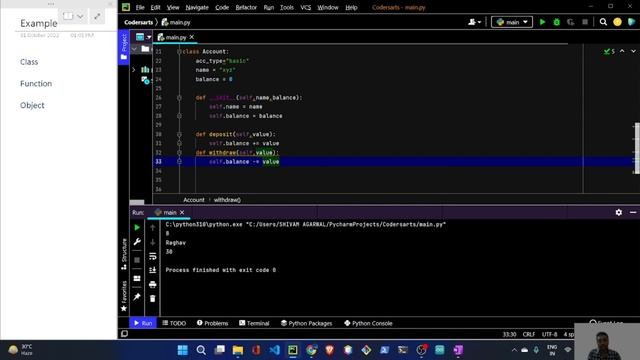Click the line separator CRLF in status bar
The width and height of the screenshot is (640, 360).
pyautogui.click(x=529, y=334)
